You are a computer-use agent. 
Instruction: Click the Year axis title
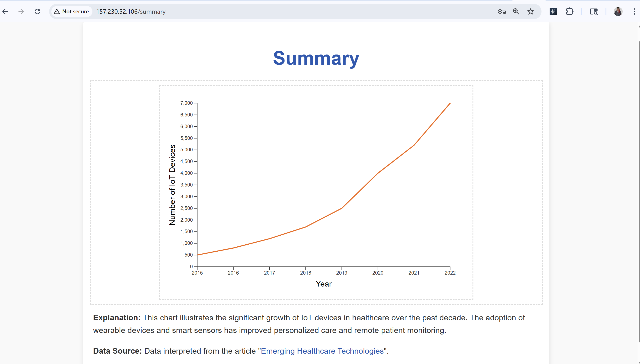point(323,284)
